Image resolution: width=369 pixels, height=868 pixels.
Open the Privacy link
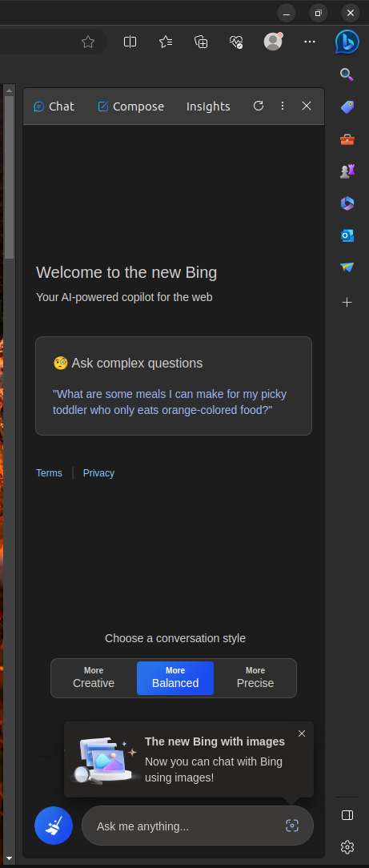pos(98,472)
